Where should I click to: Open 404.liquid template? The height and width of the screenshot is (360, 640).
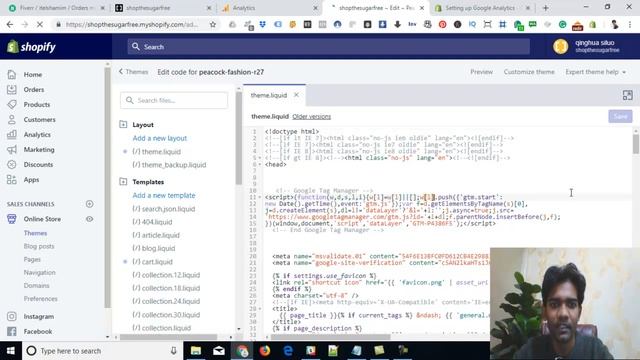pos(152,222)
